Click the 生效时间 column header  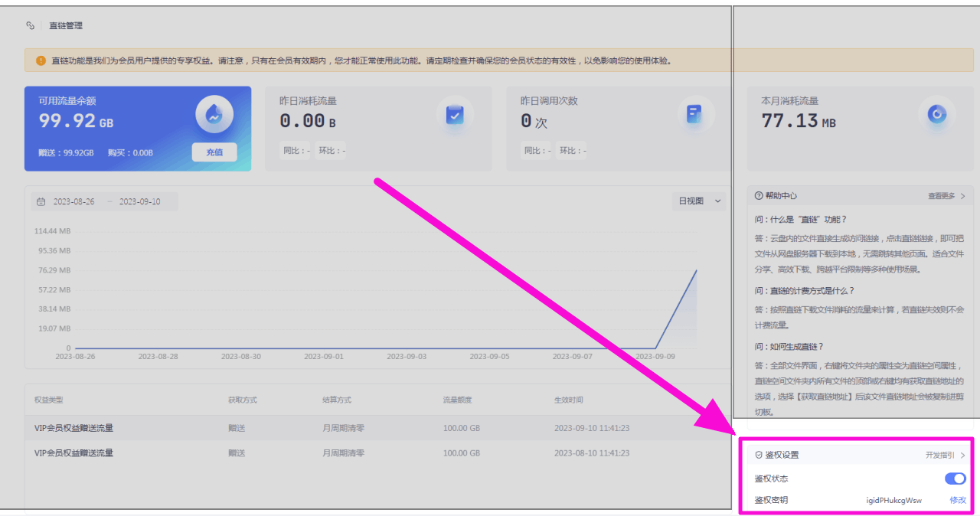[569, 400]
